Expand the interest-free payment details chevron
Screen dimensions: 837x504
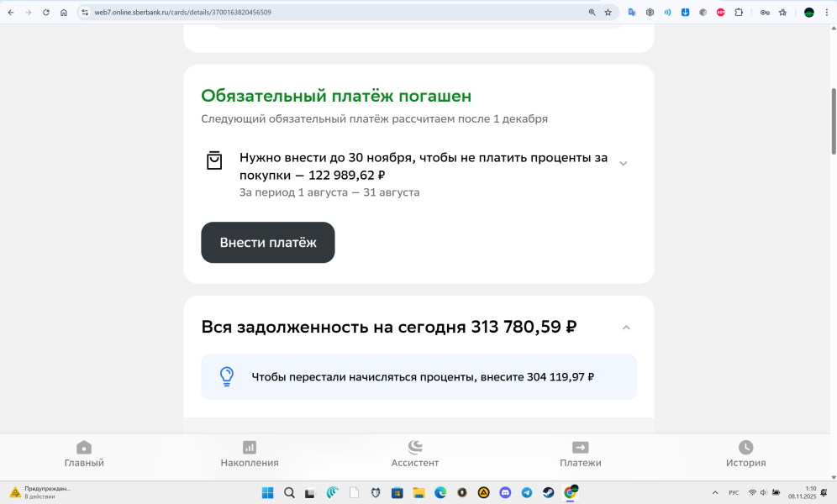click(623, 164)
